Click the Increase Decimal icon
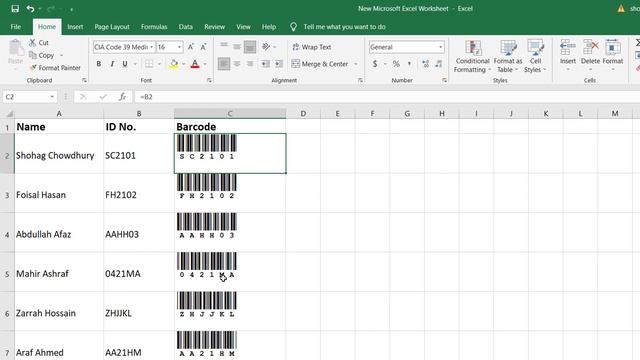The width and height of the screenshot is (640, 360). point(426,64)
